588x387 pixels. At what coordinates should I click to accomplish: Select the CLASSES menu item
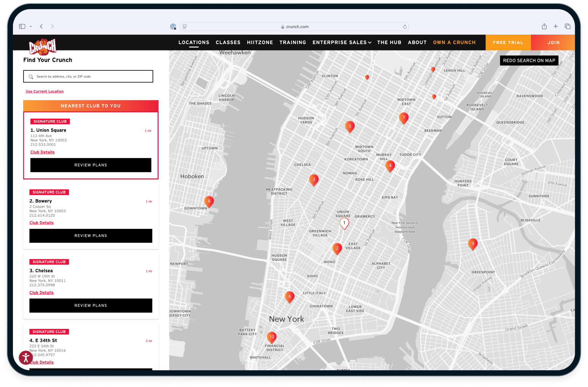click(228, 42)
